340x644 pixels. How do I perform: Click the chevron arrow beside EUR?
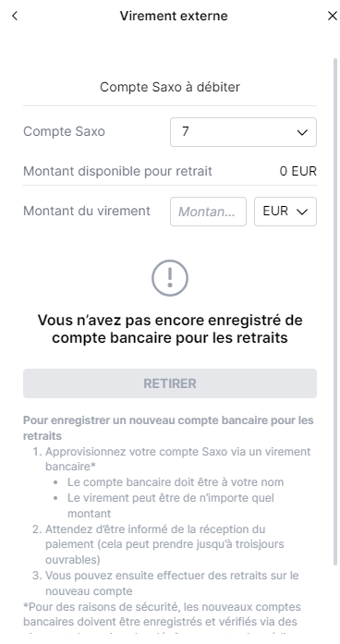pyautogui.click(x=302, y=212)
